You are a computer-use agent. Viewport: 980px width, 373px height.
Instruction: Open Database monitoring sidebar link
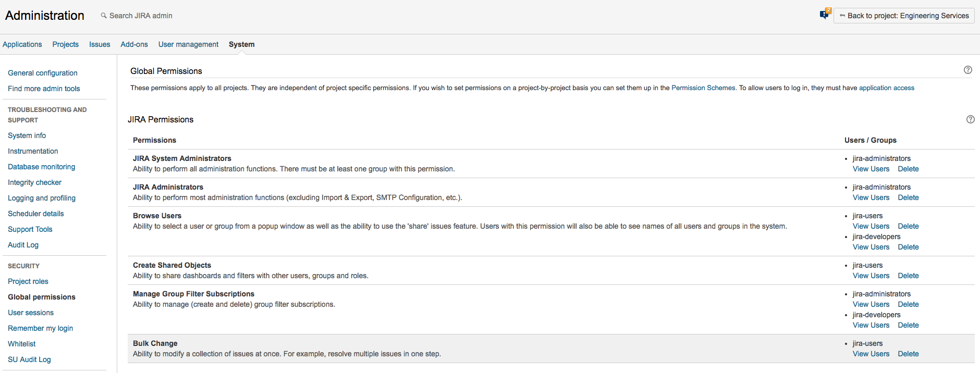click(42, 167)
